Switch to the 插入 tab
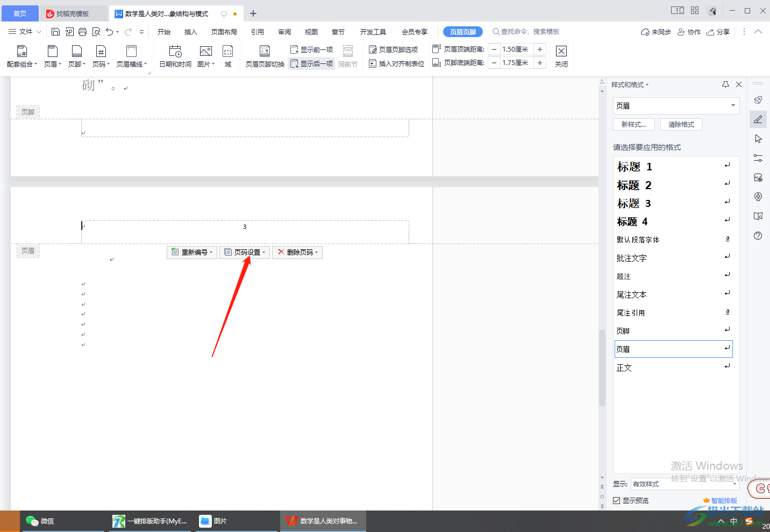The height and width of the screenshot is (532, 770). tap(191, 32)
